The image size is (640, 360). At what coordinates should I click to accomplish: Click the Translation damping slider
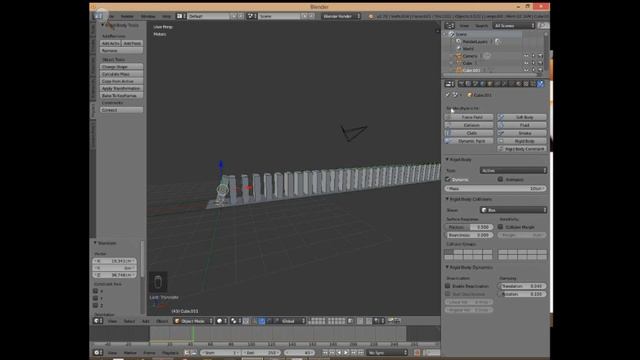point(522,286)
